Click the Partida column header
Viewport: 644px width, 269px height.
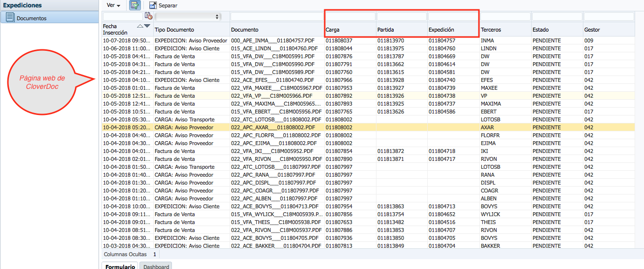point(386,30)
